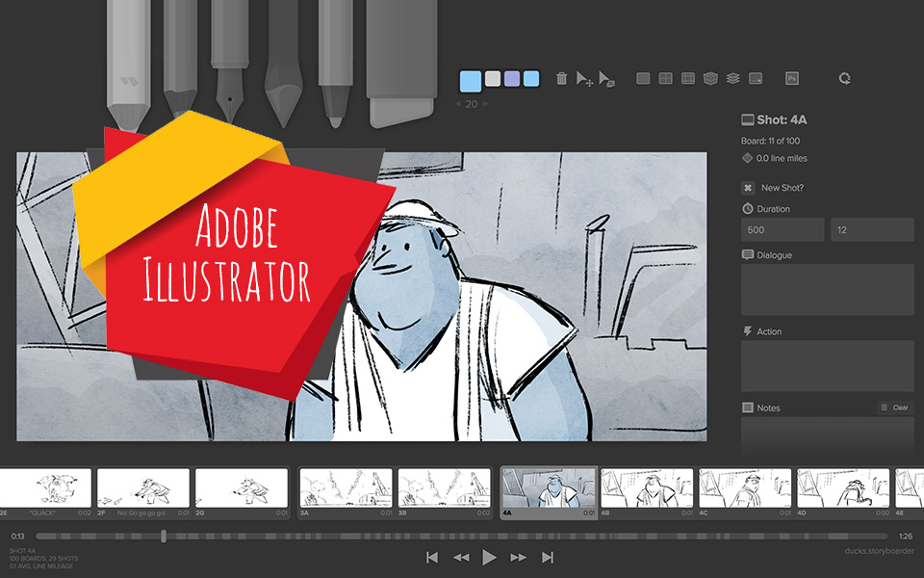Select the Note Pen marker tool
924x578 pixels.
(335, 62)
